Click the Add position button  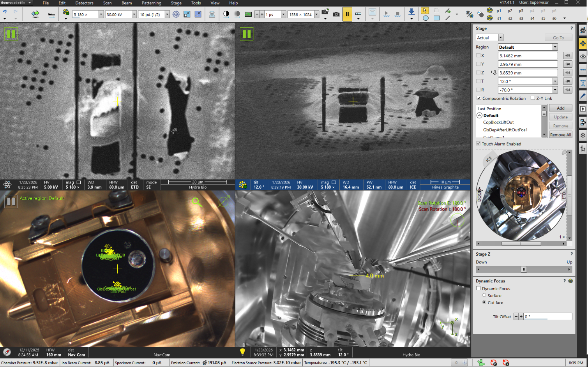tap(560, 108)
